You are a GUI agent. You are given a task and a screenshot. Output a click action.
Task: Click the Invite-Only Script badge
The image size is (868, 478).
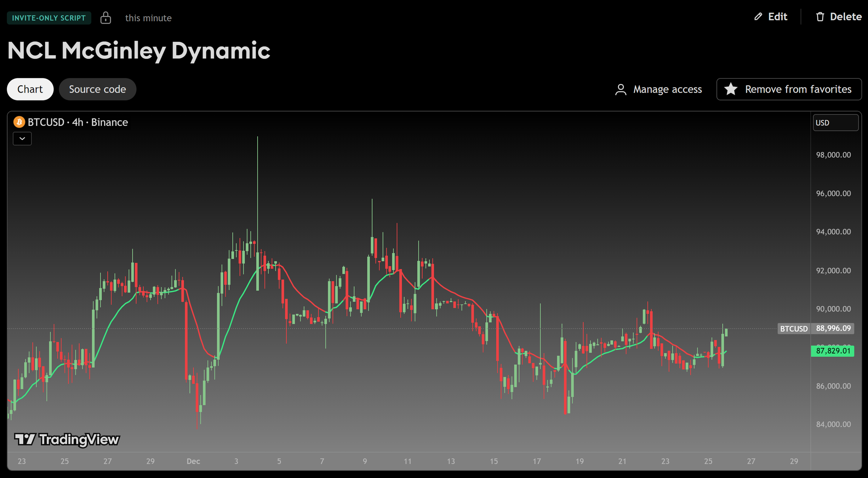[x=49, y=18]
